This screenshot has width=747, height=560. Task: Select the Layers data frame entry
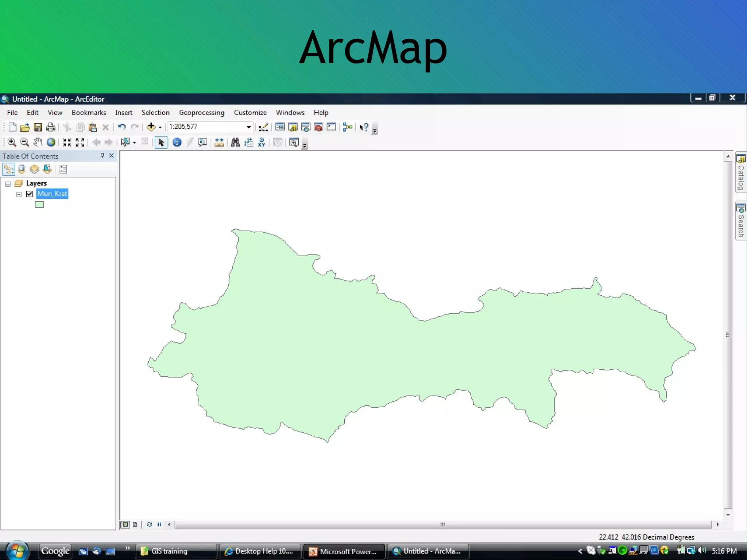tap(36, 183)
